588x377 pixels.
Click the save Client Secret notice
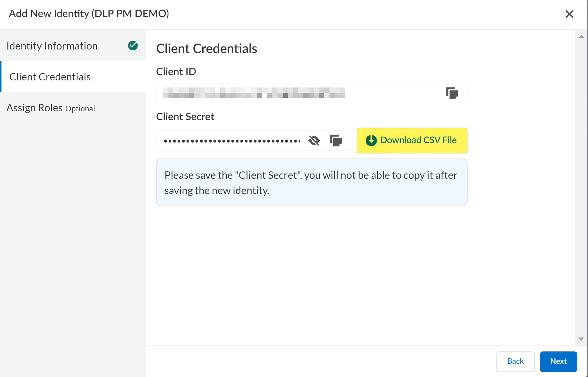pyautogui.click(x=312, y=183)
